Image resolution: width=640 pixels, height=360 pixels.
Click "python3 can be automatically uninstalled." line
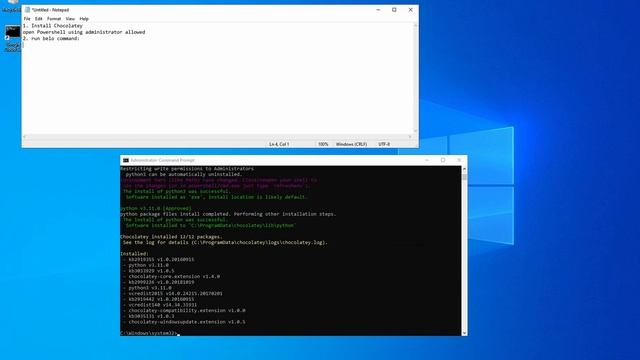(184, 174)
